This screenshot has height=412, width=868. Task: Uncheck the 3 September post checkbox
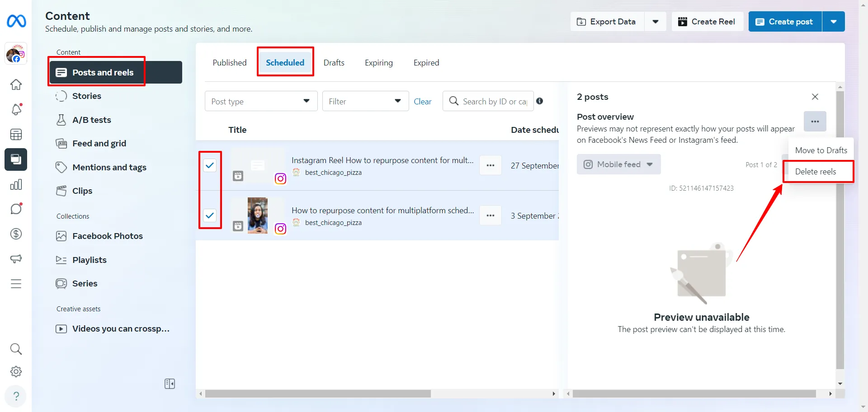[x=210, y=215]
